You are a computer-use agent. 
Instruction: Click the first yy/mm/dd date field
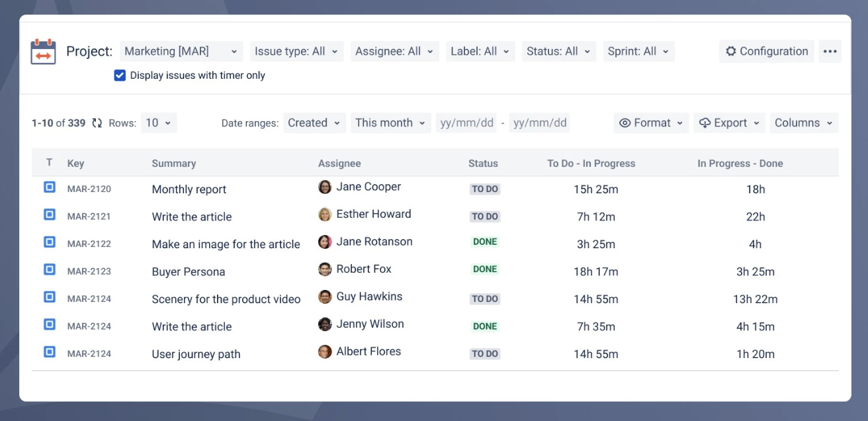[x=467, y=123]
